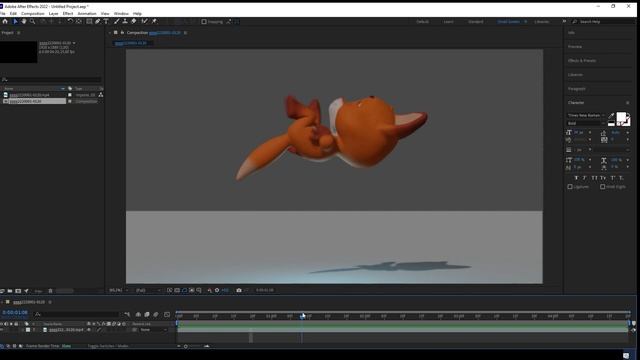Image resolution: width=640 pixels, height=360 pixels.
Task: Click the white fill color swatch
Action: pyautogui.click(x=621, y=117)
